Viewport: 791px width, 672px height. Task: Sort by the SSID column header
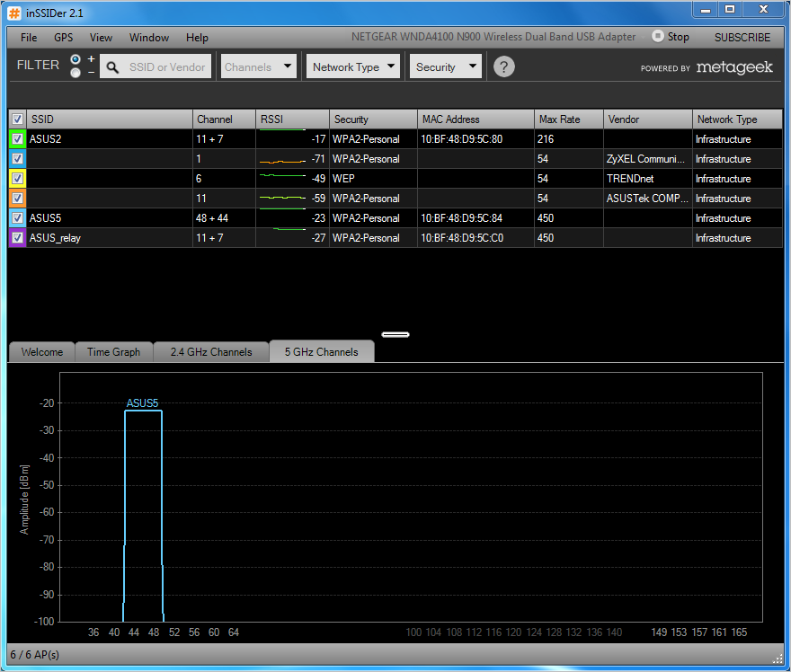[110, 119]
